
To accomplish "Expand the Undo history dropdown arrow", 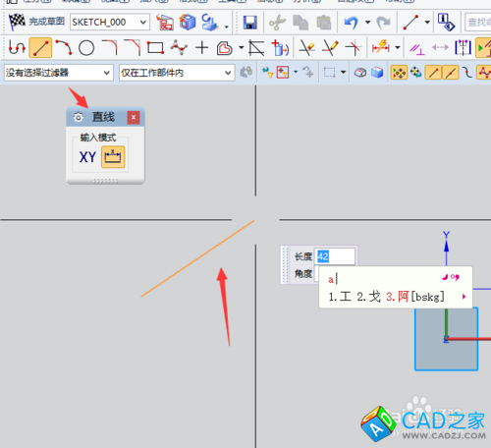I will (x=368, y=23).
